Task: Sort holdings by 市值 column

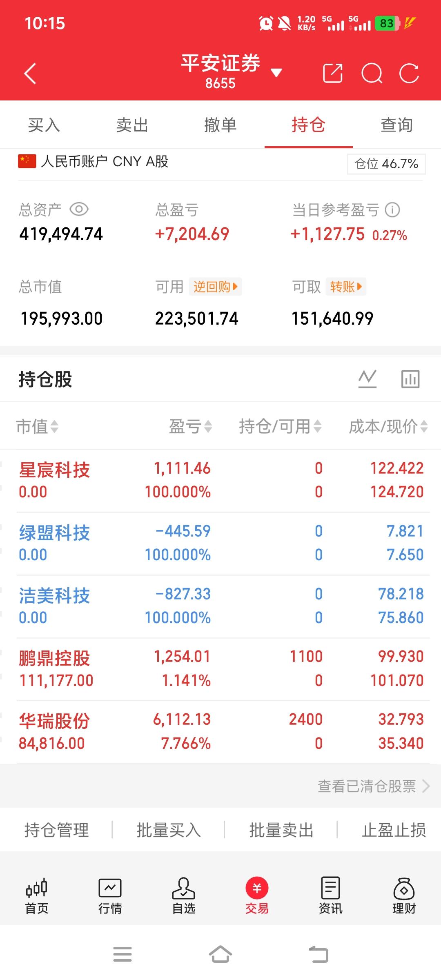Action: (37, 427)
